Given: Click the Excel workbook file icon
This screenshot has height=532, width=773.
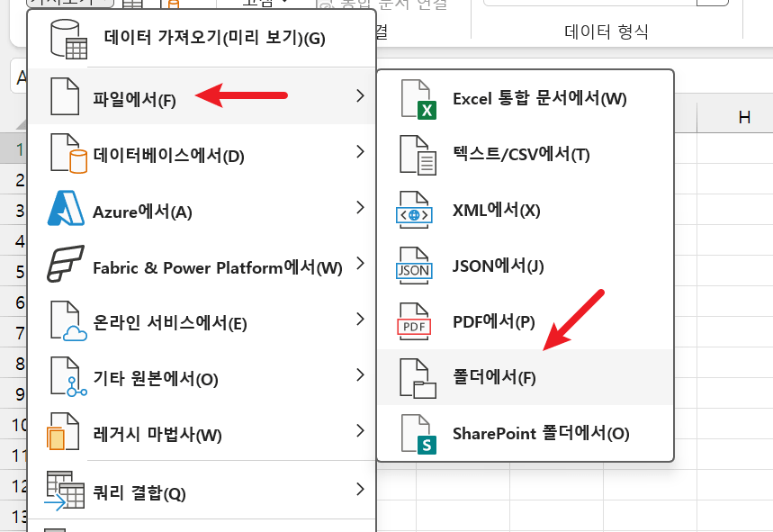Looking at the screenshot, I should coord(418,100).
